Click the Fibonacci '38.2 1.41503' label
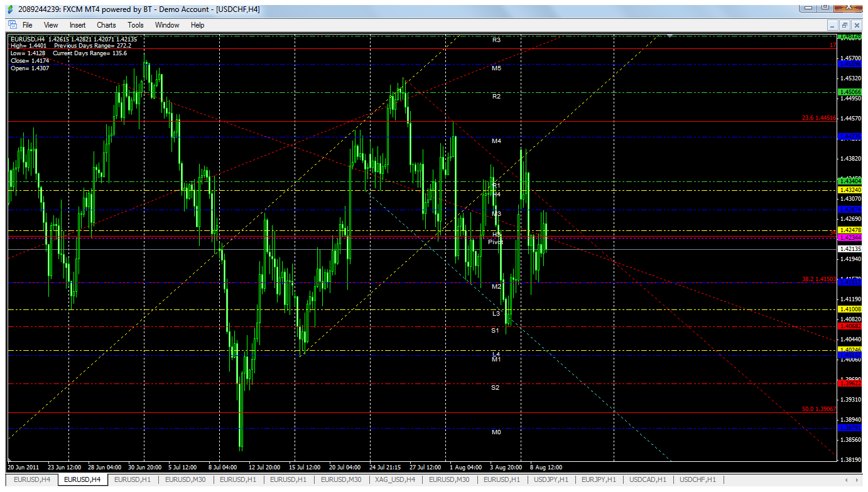 (819, 279)
